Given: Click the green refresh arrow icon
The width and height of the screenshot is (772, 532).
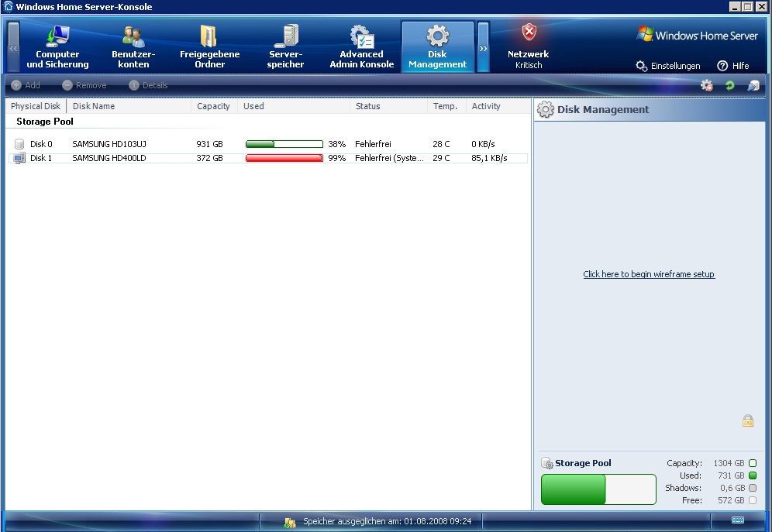Looking at the screenshot, I should [x=729, y=85].
